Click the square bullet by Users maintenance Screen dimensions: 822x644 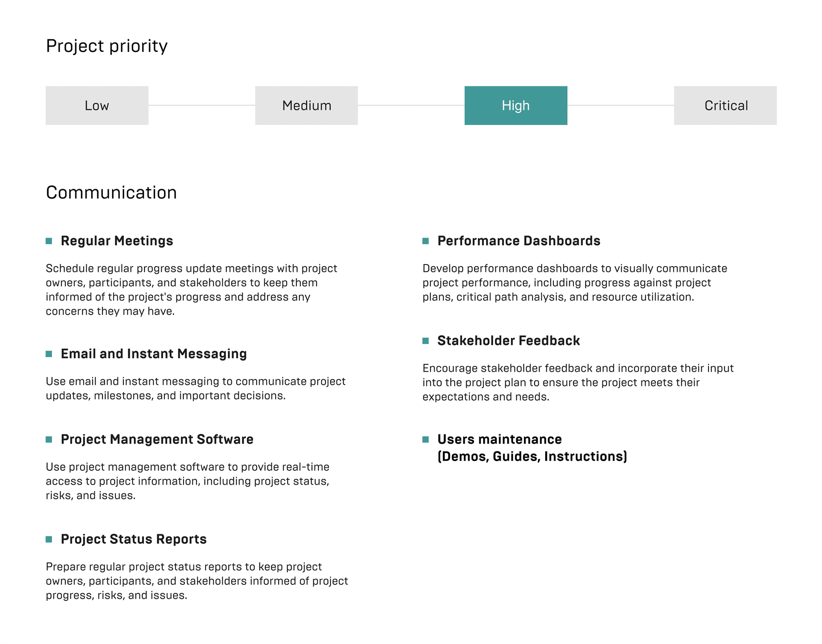click(425, 440)
